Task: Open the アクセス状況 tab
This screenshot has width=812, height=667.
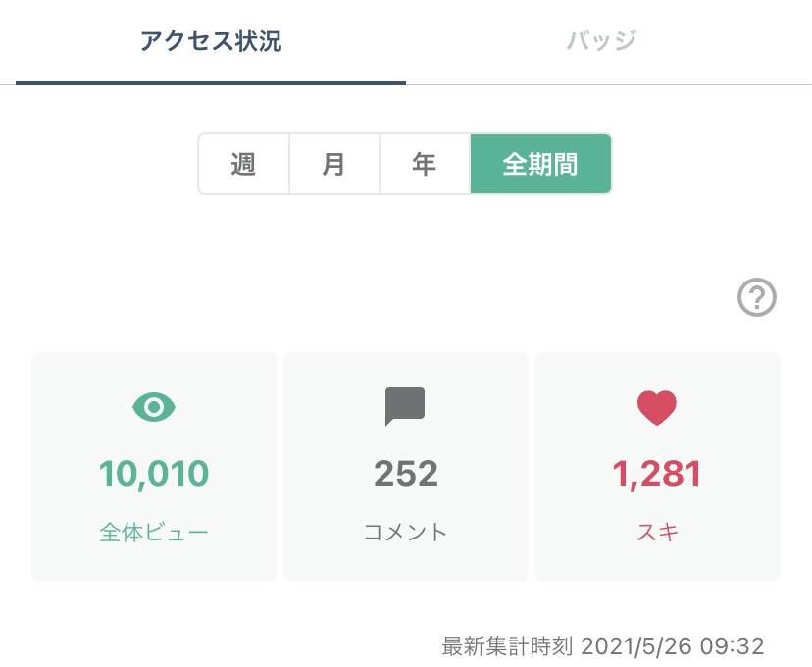Action: coord(211,41)
